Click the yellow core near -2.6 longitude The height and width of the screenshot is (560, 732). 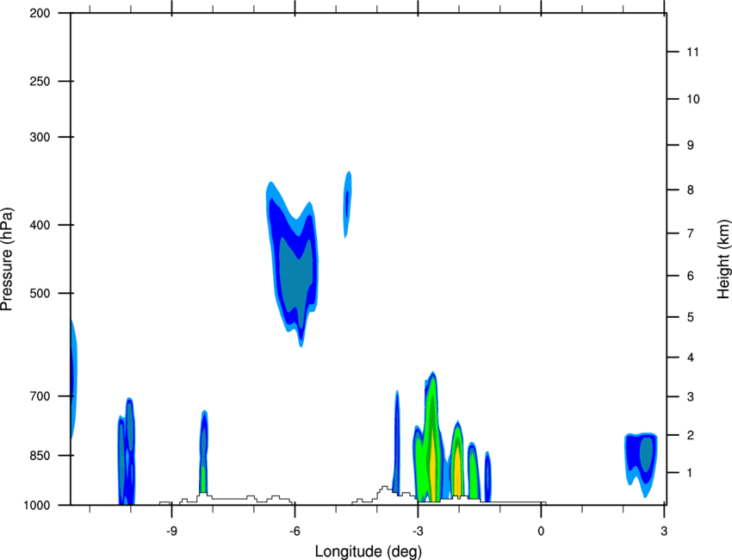[434, 467]
